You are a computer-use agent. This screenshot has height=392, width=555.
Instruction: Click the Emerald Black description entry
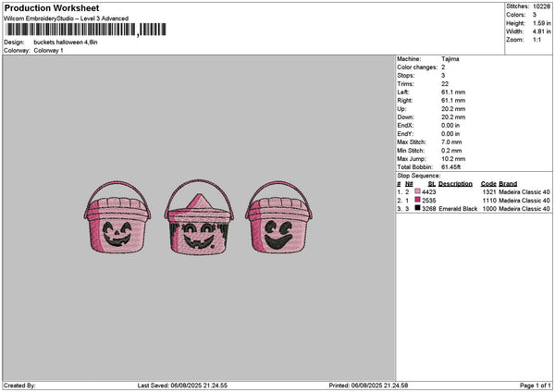tap(458, 209)
